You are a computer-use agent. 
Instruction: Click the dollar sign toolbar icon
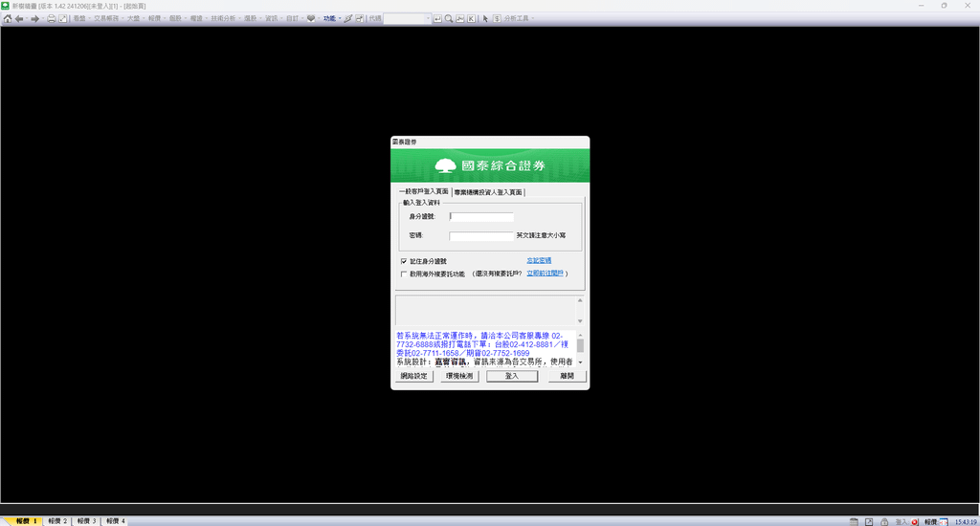pyautogui.click(x=497, y=19)
